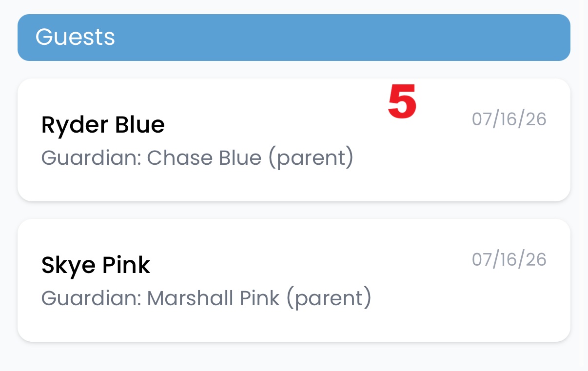Select "Guardian: Marshall Pink (parent)" line
This screenshot has height=371, width=588.
[x=206, y=298]
